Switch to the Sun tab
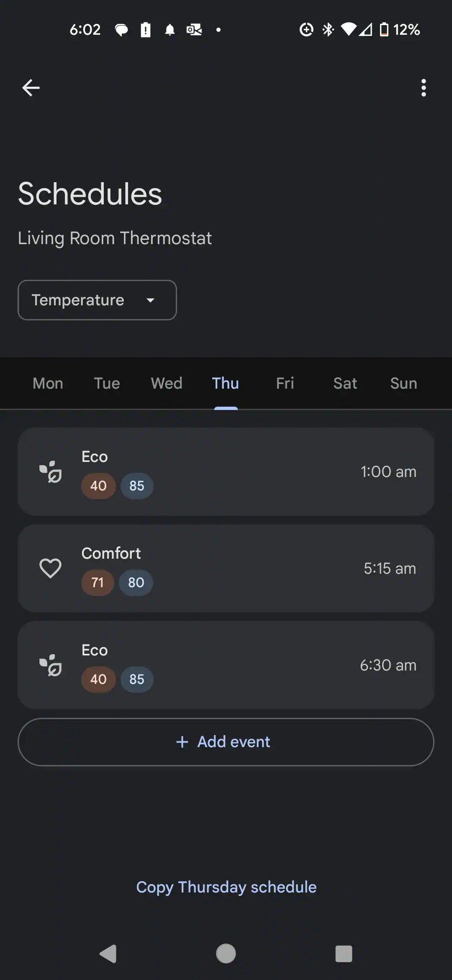Screen dimensions: 452x980 point(403,383)
